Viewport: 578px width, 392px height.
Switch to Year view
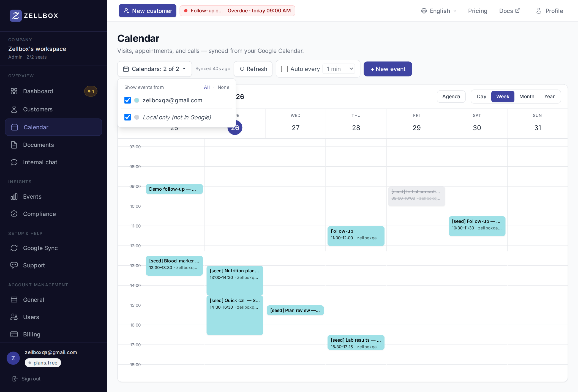pos(549,97)
